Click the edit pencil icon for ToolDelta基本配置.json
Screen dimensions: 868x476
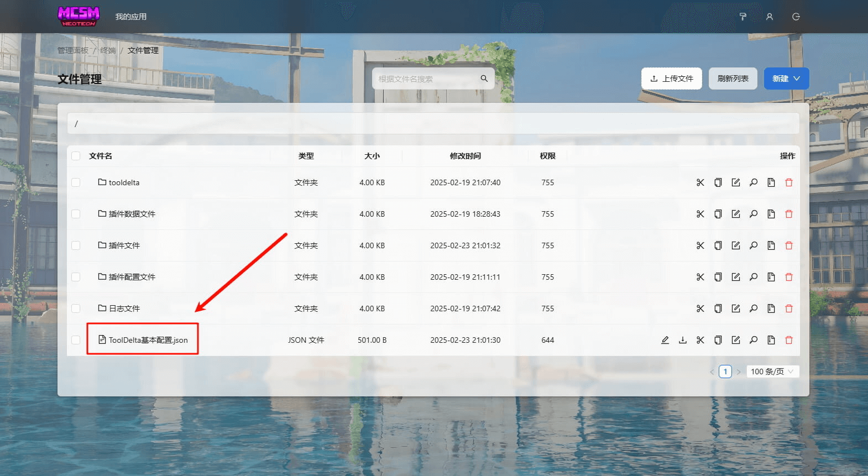[665, 340]
